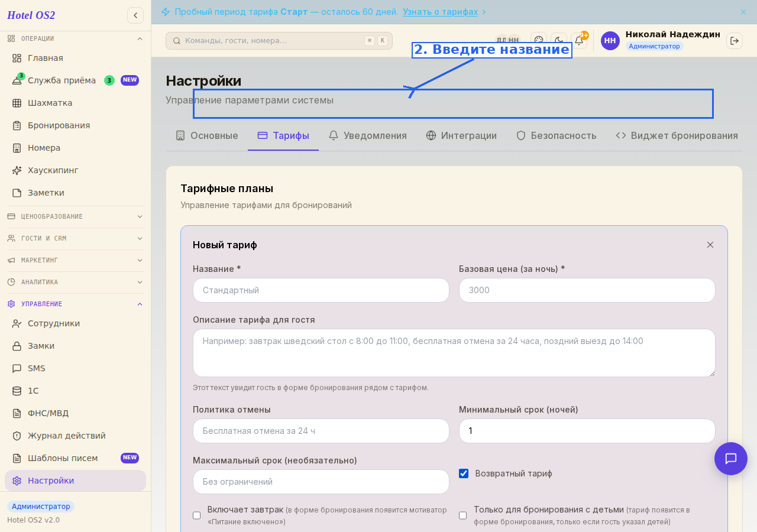
Task: Click the logout icon
Action: click(x=735, y=41)
